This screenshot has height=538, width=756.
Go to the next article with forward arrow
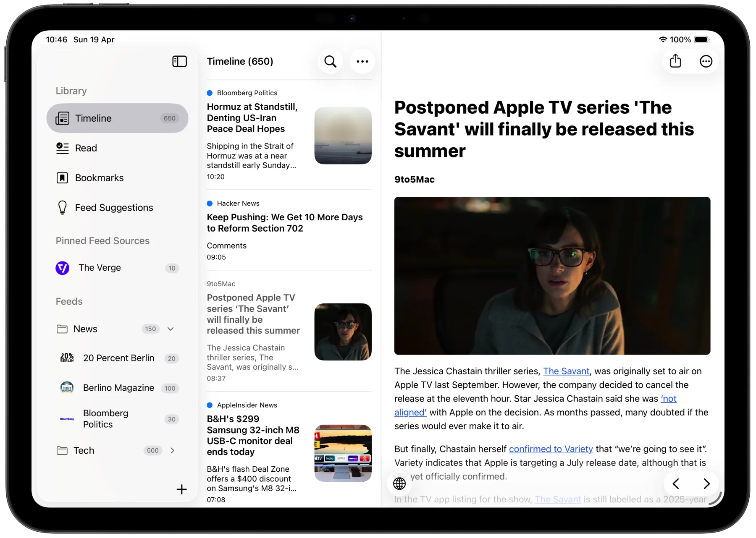point(706,483)
